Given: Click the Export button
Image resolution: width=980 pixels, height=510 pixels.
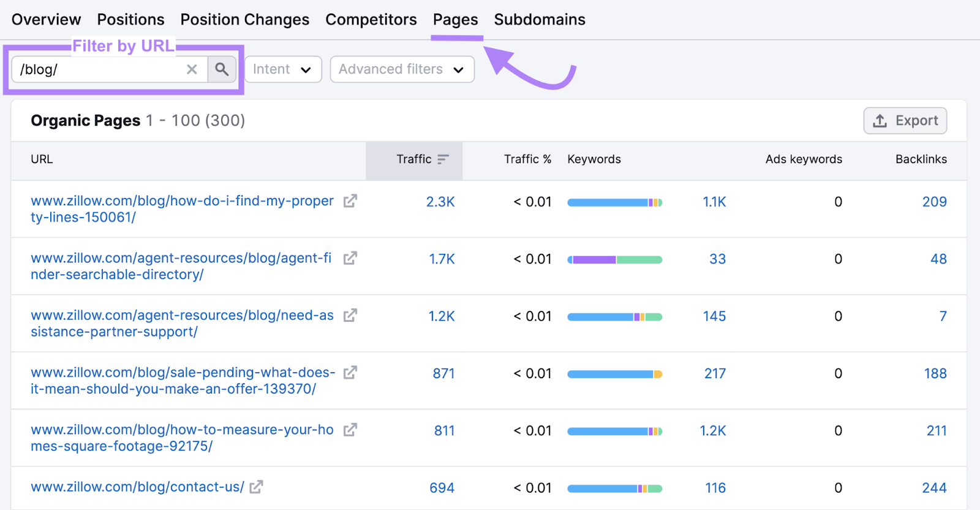Looking at the screenshot, I should pyautogui.click(x=905, y=121).
